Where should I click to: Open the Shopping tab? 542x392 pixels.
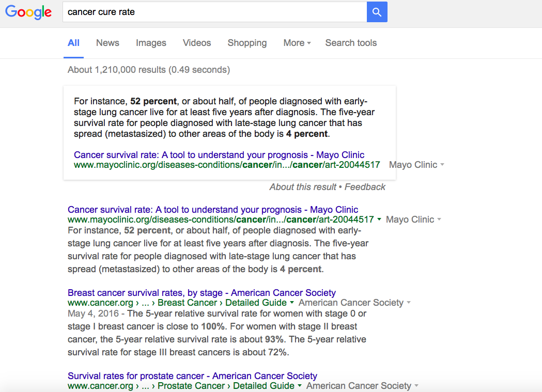click(247, 43)
